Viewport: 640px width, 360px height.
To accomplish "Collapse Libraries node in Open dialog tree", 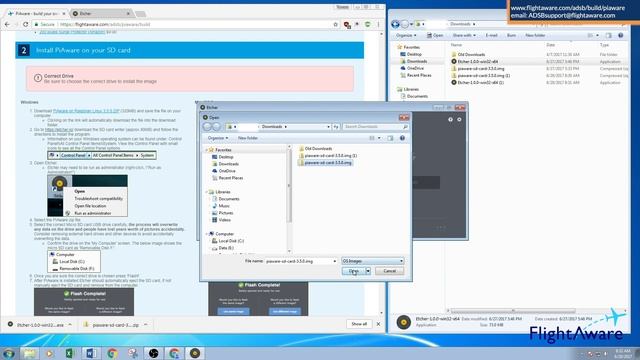I will point(207,192).
